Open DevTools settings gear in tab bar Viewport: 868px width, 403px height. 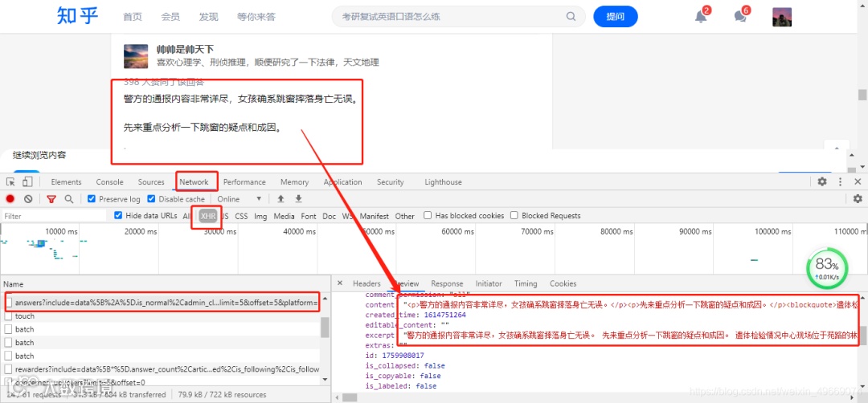click(823, 182)
